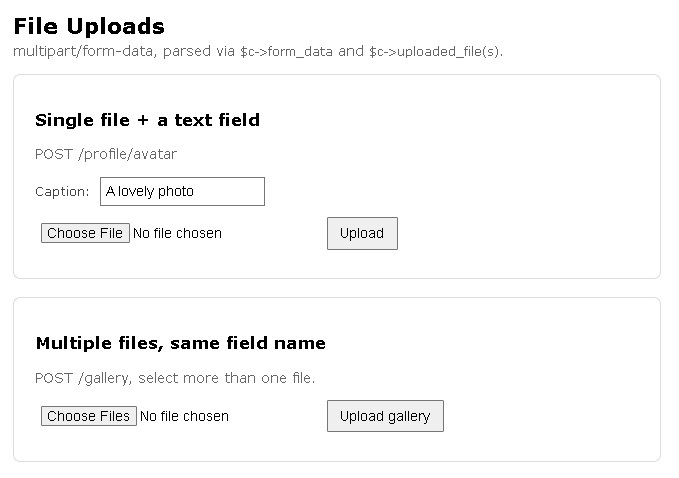Click 'A lovely photo' text in caption box

tap(150, 191)
